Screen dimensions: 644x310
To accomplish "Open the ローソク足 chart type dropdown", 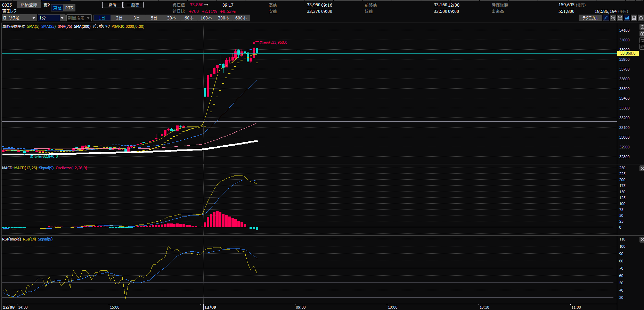I will tap(19, 18).
